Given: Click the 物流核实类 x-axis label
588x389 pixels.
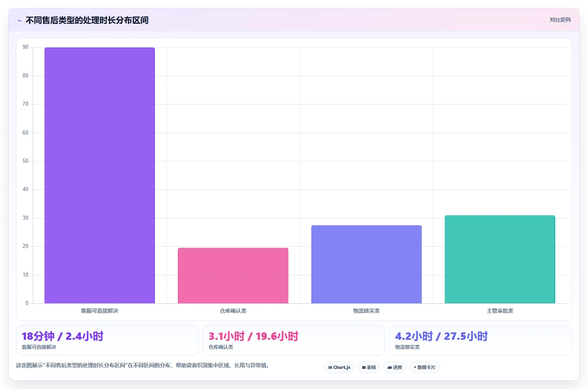Looking at the screenshot, I should [366, 311].
